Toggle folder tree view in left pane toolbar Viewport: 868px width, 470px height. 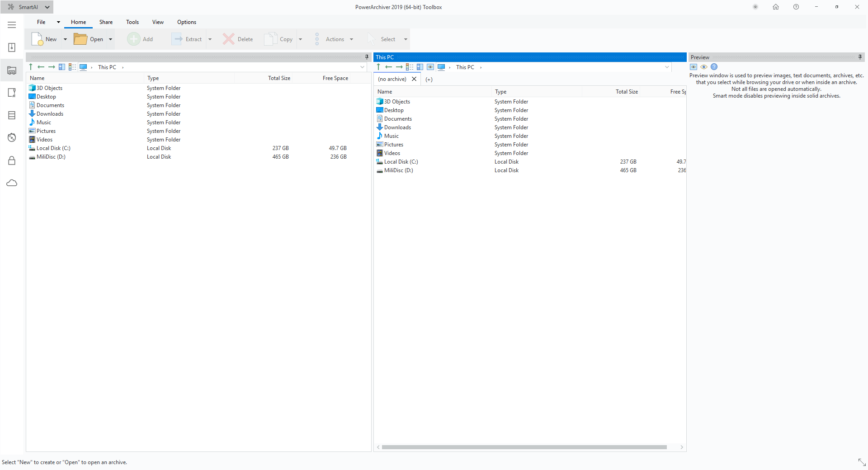point(62,67)
